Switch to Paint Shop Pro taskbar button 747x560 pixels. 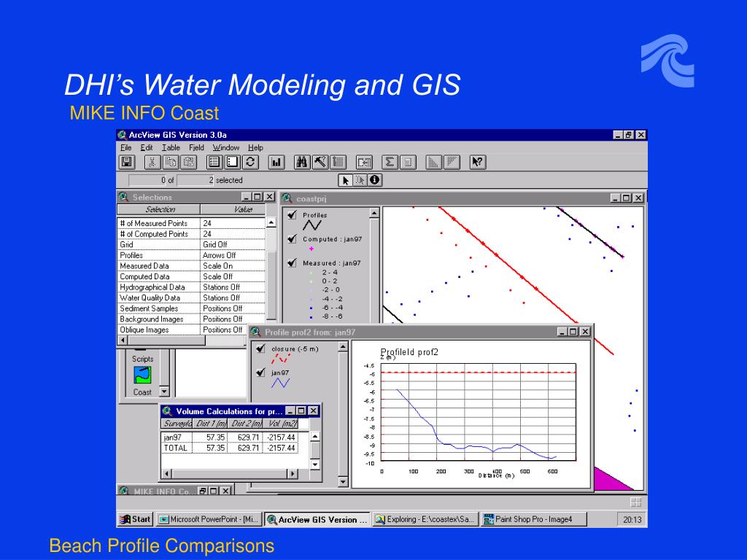pyautogui.click(x=533, y=519)
